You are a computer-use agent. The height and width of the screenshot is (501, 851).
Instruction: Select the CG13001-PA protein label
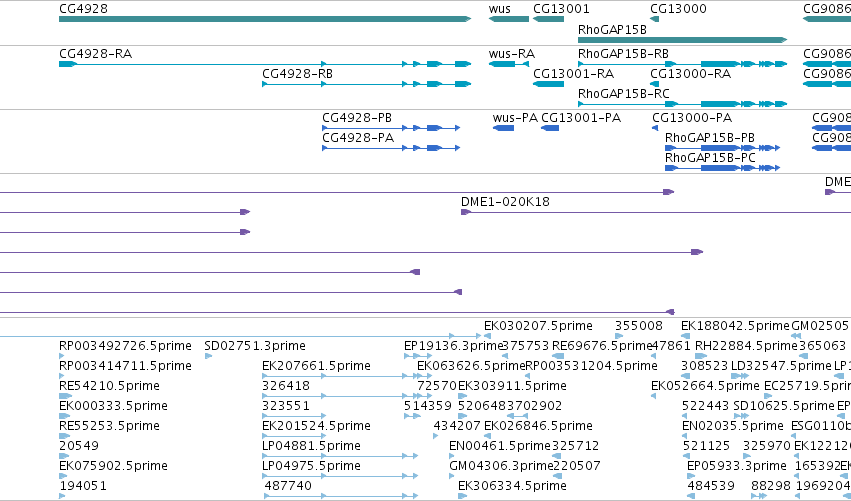581,118
